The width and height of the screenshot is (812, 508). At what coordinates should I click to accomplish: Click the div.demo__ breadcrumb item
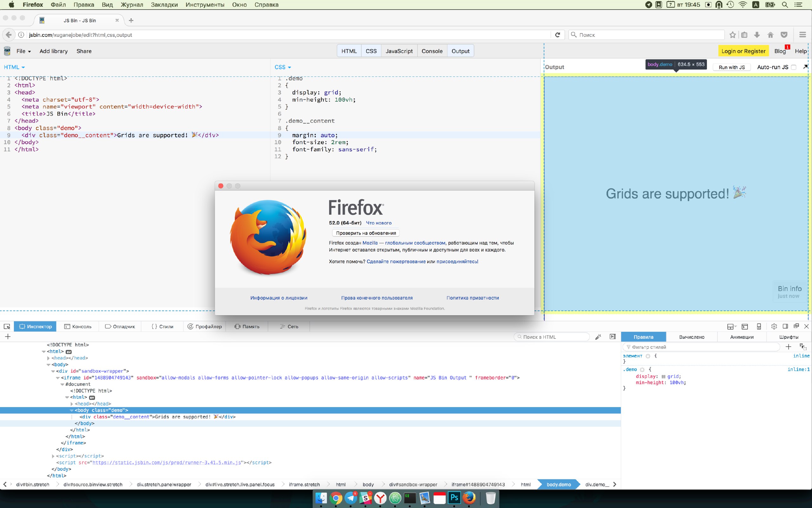tap(597, 485)
